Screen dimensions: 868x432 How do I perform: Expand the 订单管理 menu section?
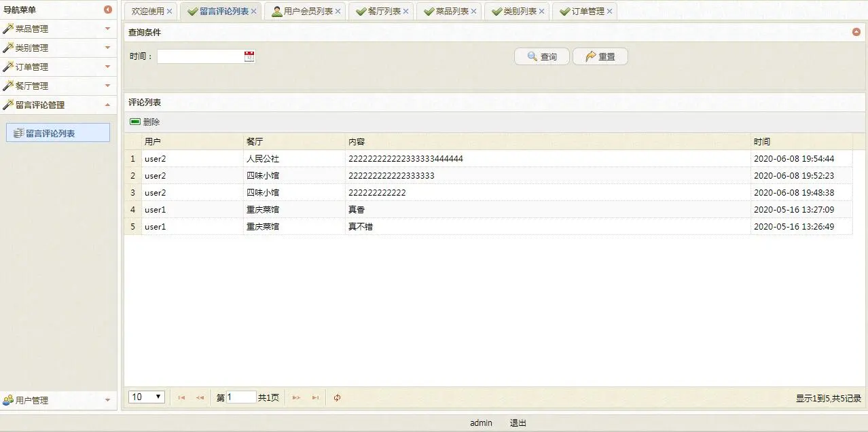[107, 67]
